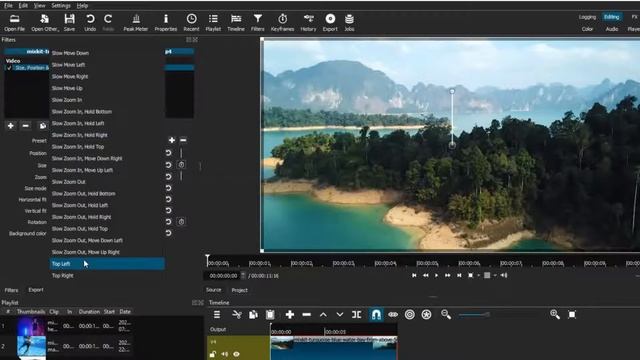640x360 pixels.
Task: Switch to the Source tab under player
Action: click(x=213, y=290)
